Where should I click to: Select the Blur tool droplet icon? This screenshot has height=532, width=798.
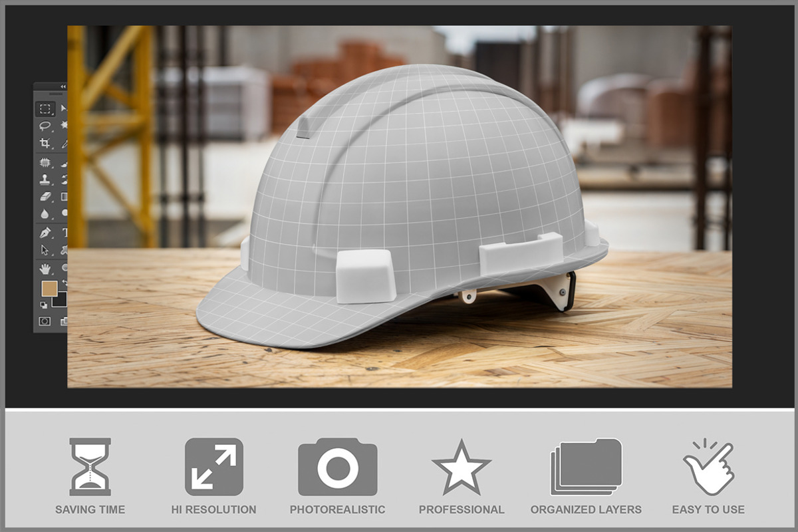click(x=45, y=214)
